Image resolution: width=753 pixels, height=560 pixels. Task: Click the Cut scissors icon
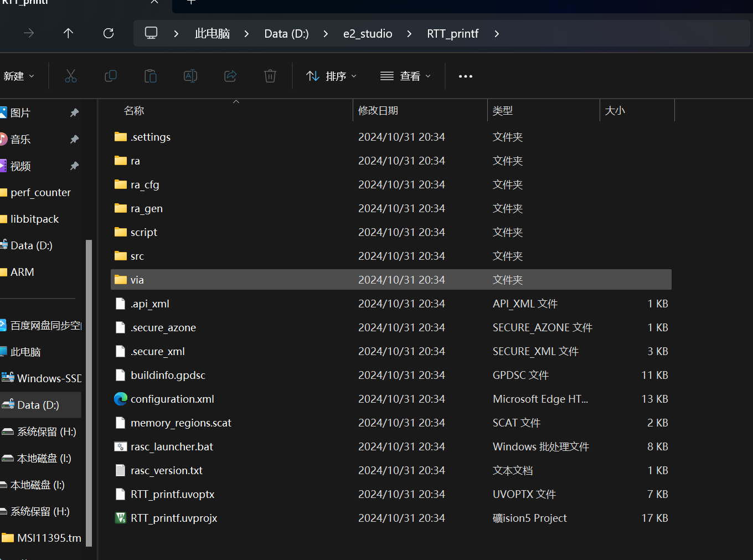pos(71,76)
